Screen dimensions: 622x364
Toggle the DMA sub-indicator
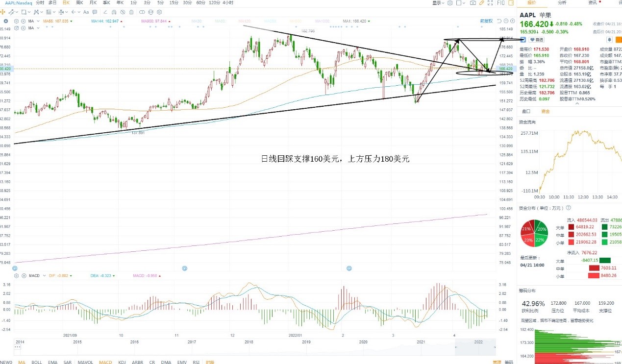[166, 362]
